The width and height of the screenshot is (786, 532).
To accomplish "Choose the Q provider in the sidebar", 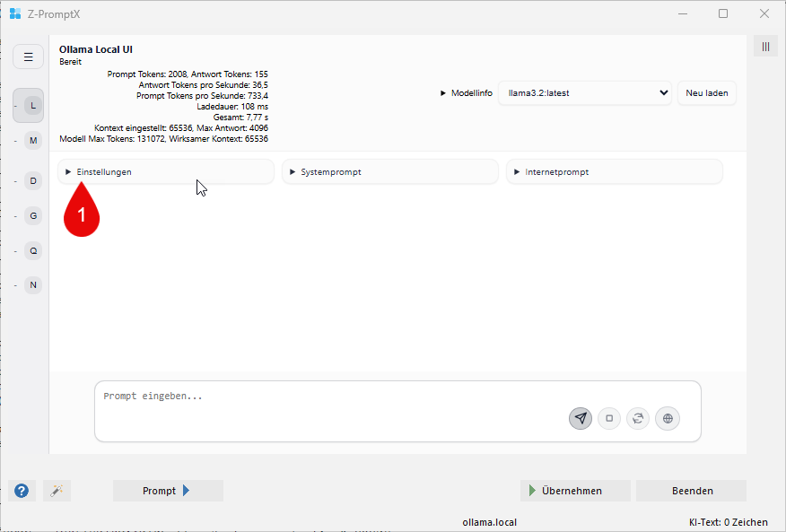I will [33, 251].
